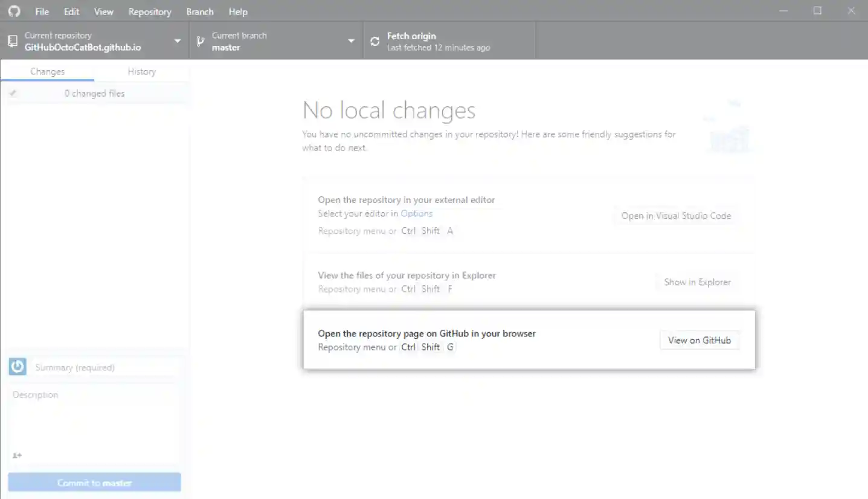Click the branch icon beside master

coord(201,41)
